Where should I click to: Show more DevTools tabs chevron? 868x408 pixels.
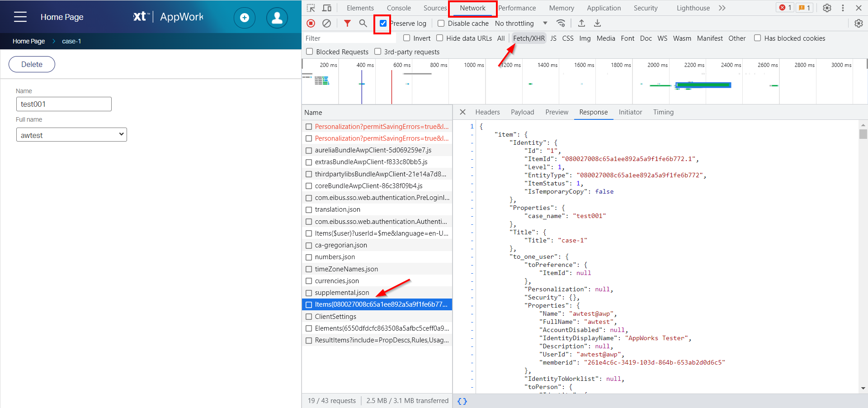tap(722, 8)
